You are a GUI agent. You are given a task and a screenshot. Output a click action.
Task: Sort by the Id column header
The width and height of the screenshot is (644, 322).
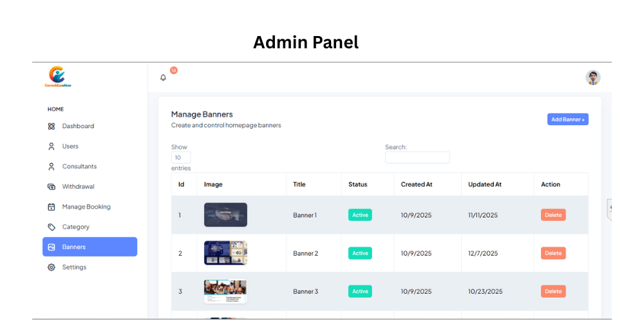click(184, 184)
